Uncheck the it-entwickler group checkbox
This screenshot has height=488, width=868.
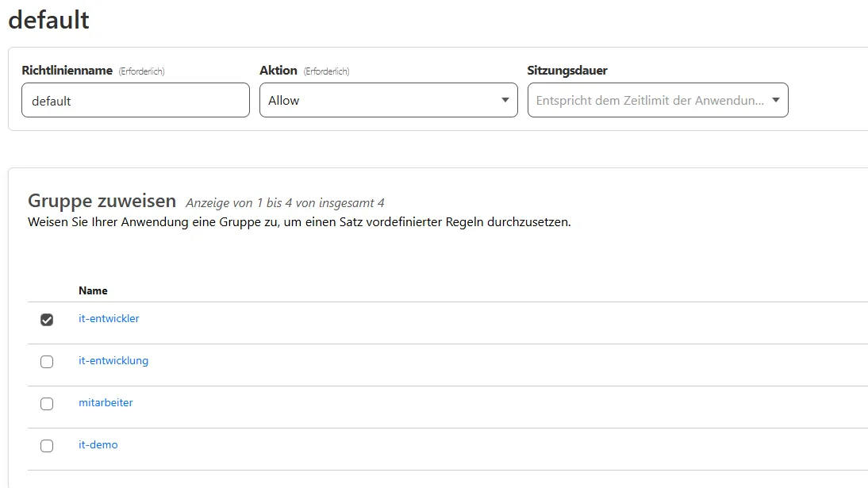[47, 320]
